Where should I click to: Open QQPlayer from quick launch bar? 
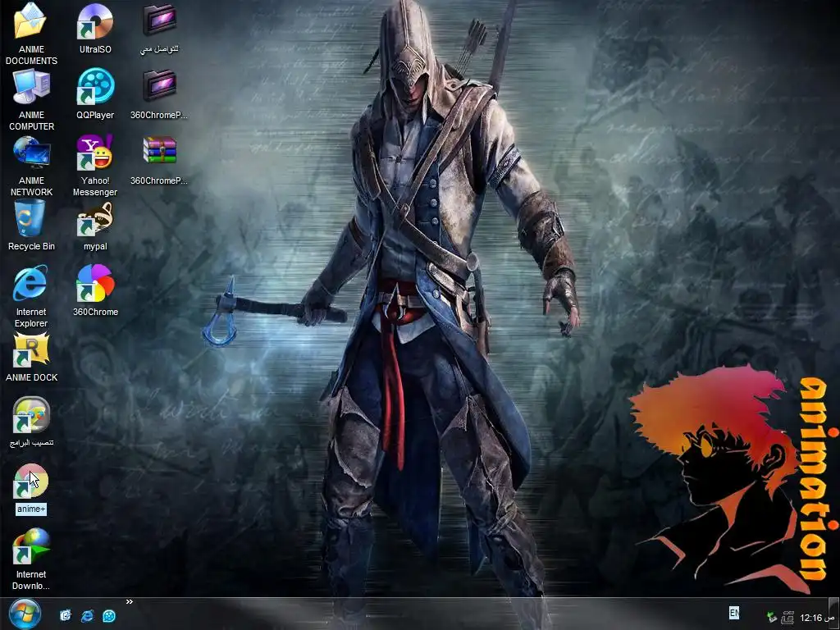click(x=109, y=615)
